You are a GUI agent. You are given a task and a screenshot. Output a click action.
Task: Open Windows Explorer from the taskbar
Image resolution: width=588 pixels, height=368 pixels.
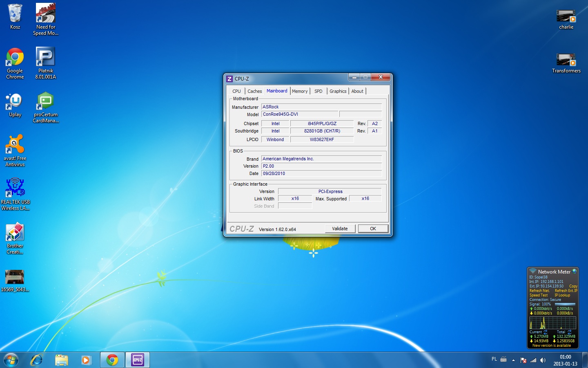pos(62,360)
